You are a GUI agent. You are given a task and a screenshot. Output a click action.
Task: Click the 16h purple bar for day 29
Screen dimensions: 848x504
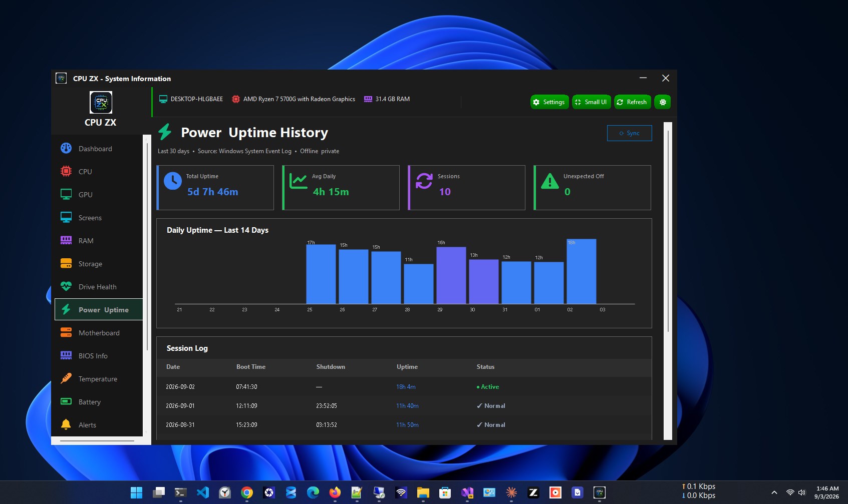pyautogui.click(x=451, y=275)
